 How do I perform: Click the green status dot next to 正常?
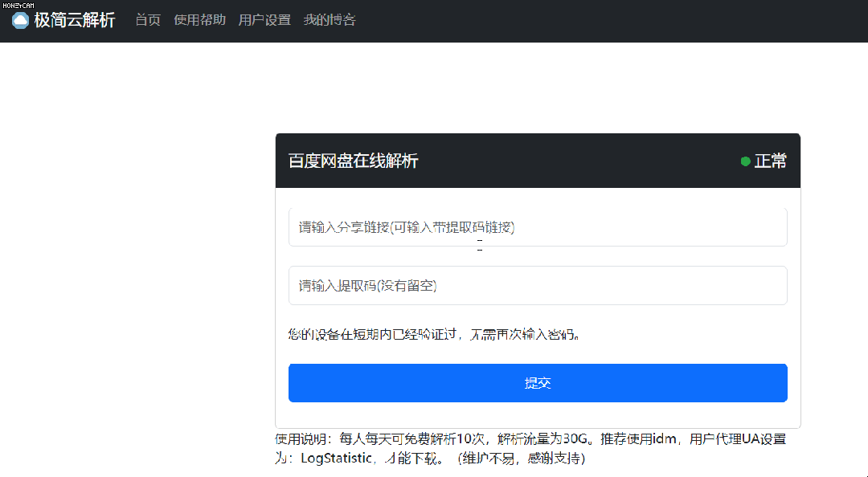coord(744,161)
